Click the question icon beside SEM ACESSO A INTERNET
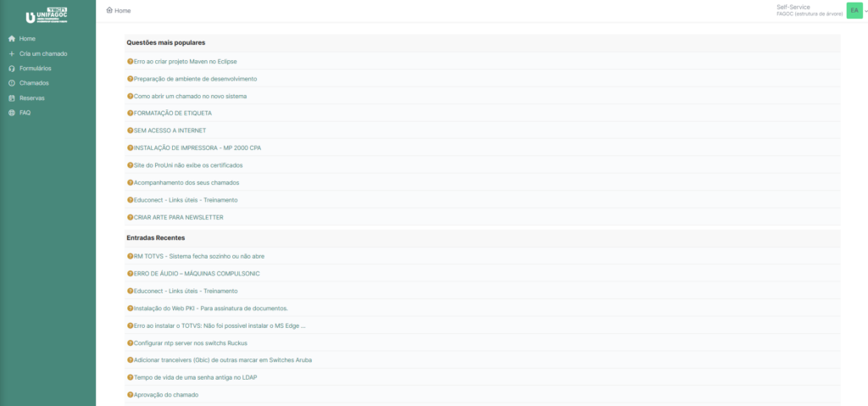The width and height of the screenshot is (868, 406). click(131, 131)
